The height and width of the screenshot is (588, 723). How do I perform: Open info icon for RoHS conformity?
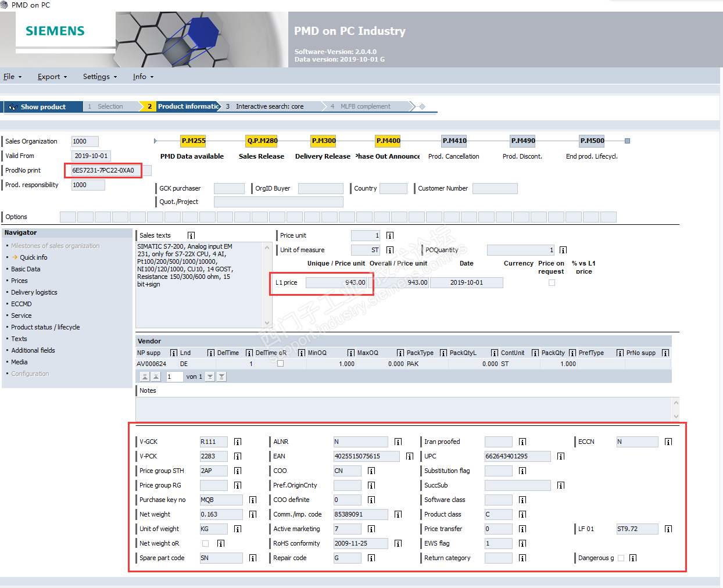[398, 543]
